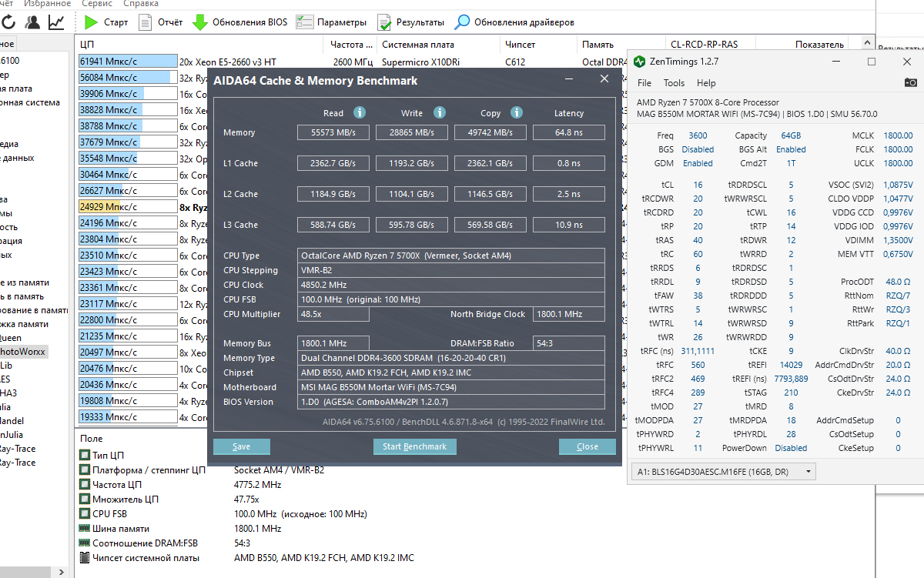Sort by the Частота column header
Image resolution: width=924 pixels, height=578 pixels.
pos(352,45)
